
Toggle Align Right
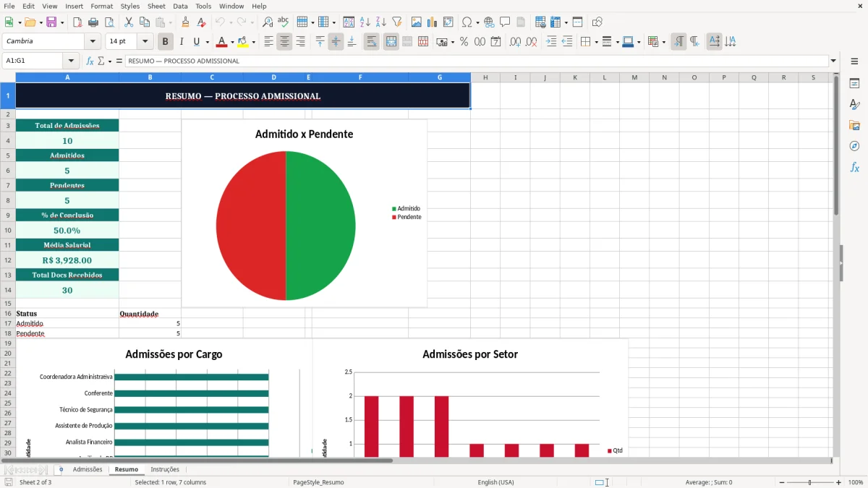[300, 42]
